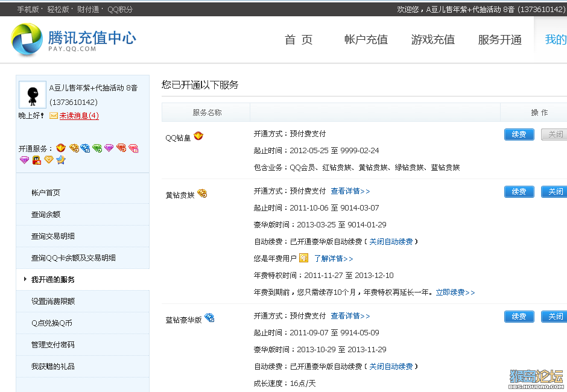567x392 pixels.
Task: Click 续费 button for 蓝钻豪华版
Action: 519,317
